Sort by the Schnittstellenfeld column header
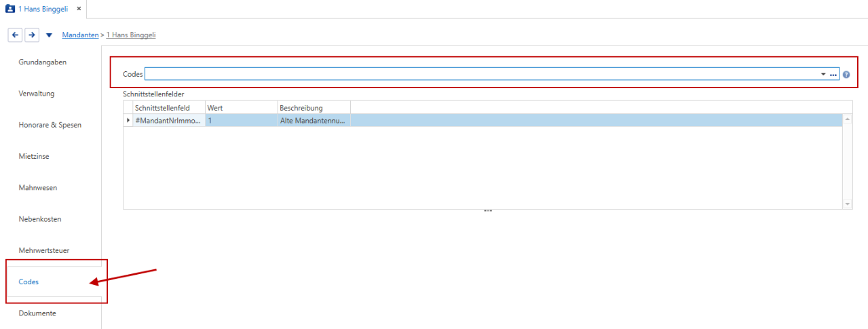The image size is (868, 329). click(x=169, y=108)
